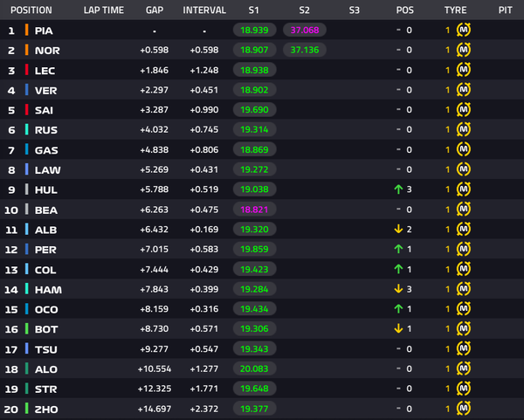
Task: Select the driver name HAM
Action: [48, 290]
